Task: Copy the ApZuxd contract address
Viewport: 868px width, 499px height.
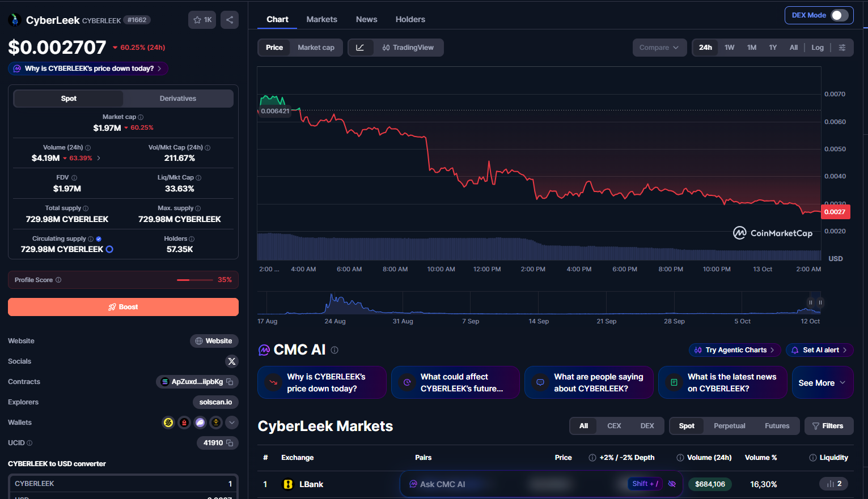Action: click(230, 382)
